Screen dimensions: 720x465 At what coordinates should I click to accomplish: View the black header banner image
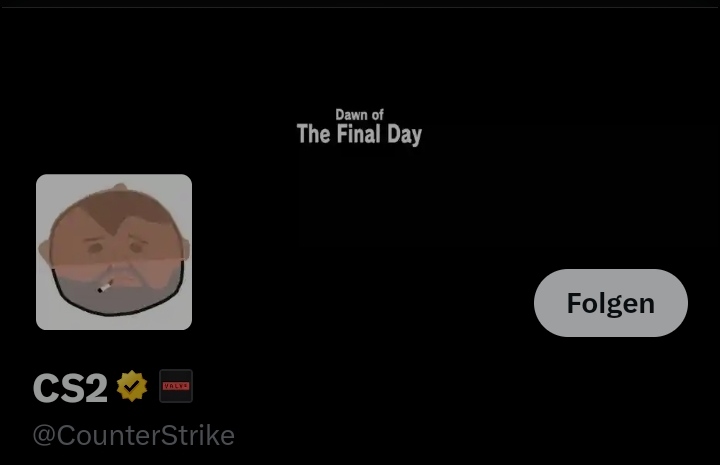(360, 92)
